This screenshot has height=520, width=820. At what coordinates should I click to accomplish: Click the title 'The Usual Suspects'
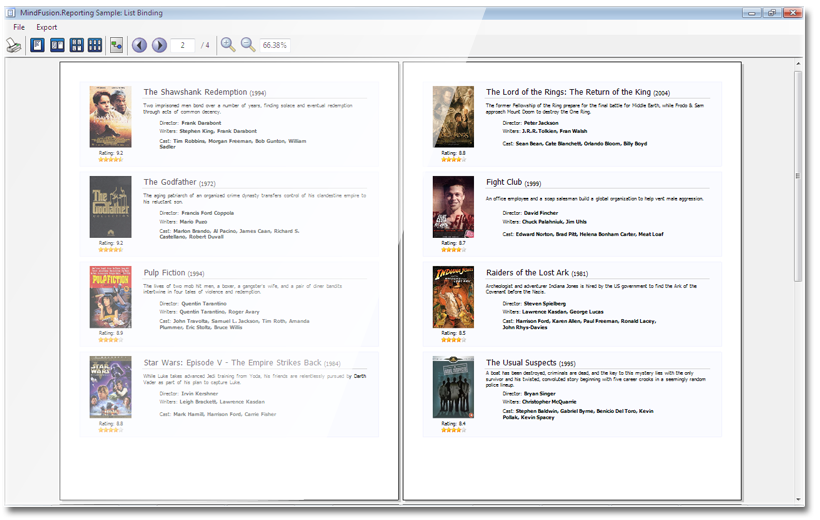pos(521,363)
